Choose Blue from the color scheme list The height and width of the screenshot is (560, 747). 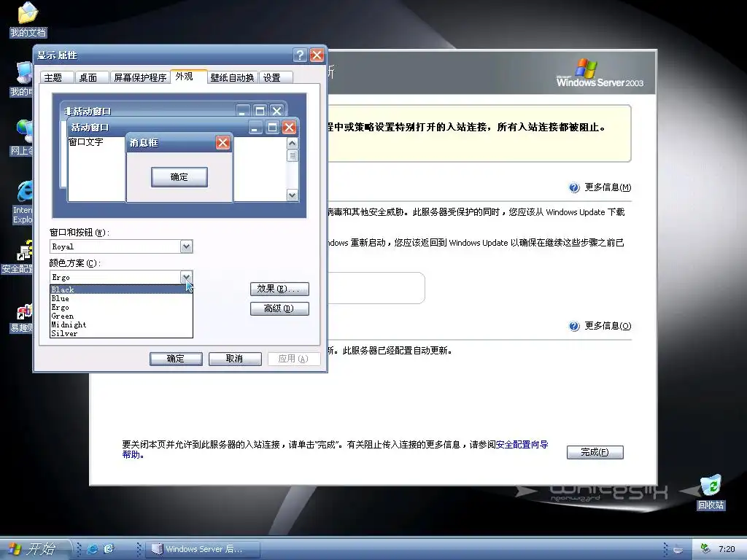(x=121, y=298)
